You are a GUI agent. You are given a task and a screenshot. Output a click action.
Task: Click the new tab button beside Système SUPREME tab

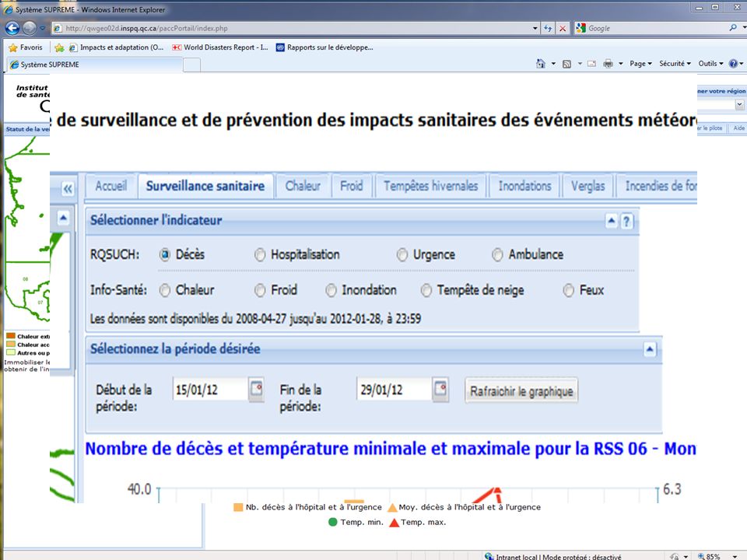(191, 65)
